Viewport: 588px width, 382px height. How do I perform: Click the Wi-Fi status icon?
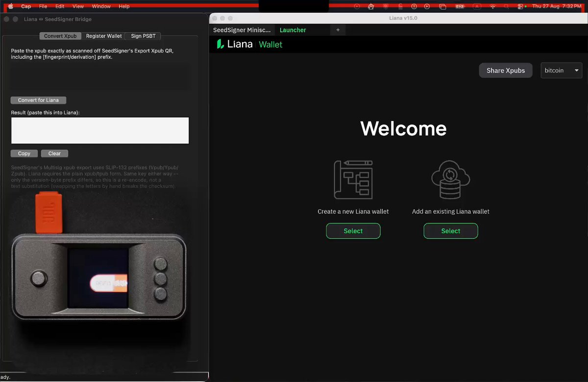492,6
